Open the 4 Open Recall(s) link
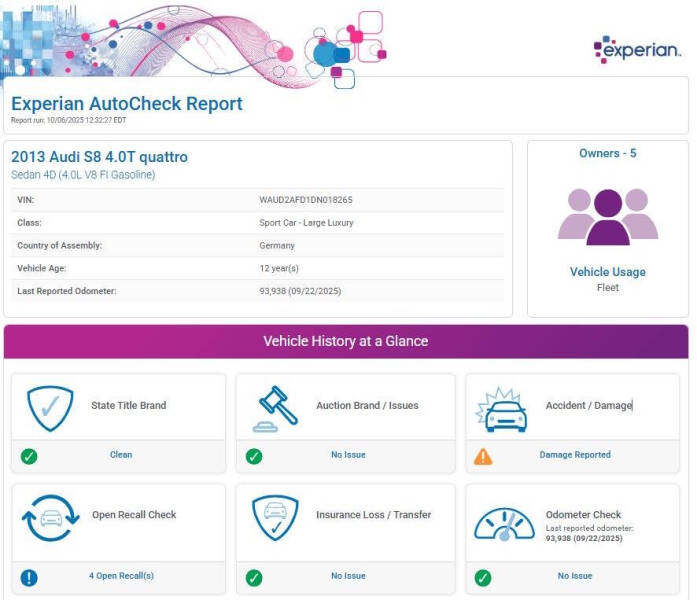 click(x=121, y=576)
